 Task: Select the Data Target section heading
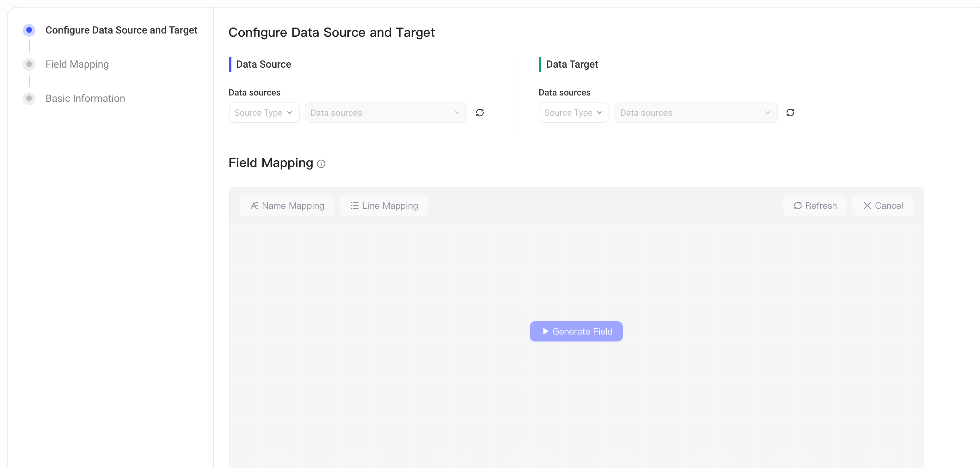click(572, 64)
